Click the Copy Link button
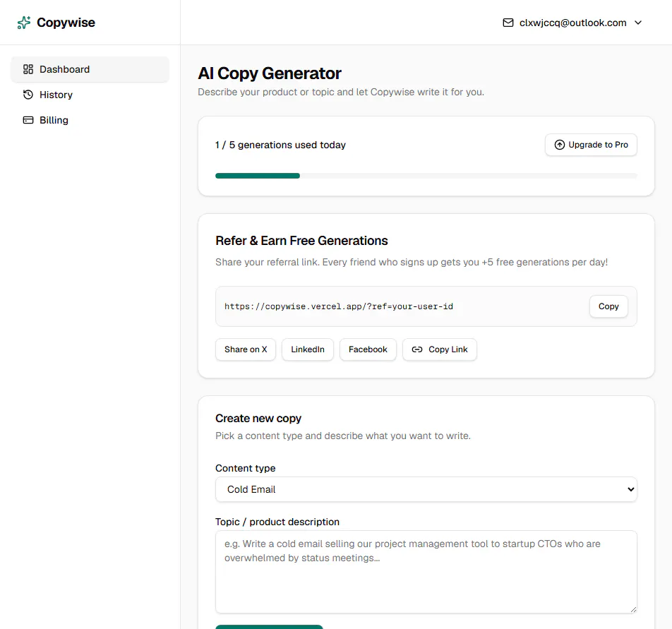 (x=440, y=349)
